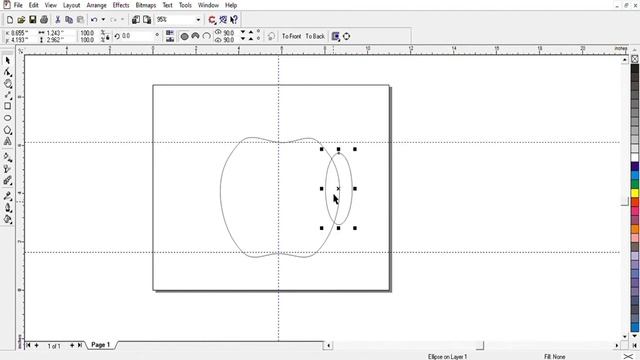Toggle vertical mirror button
Image resolution: width=640 pixels, height=360 pixels.
coord(170,40)
